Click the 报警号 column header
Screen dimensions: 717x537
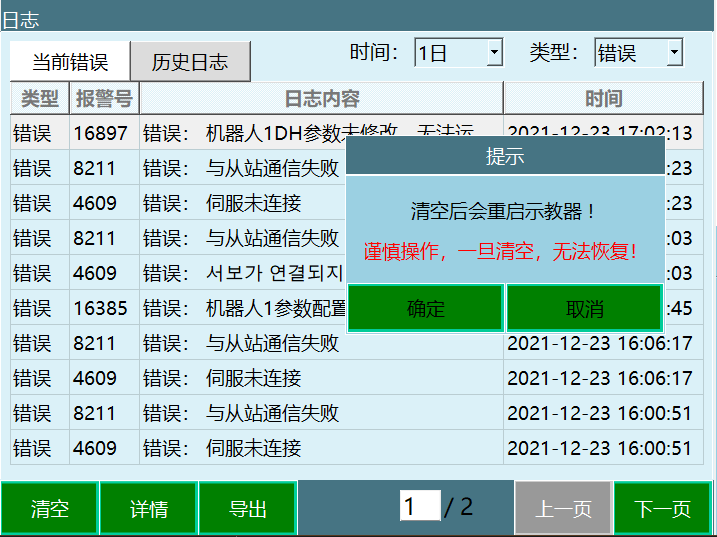[104, 99]
